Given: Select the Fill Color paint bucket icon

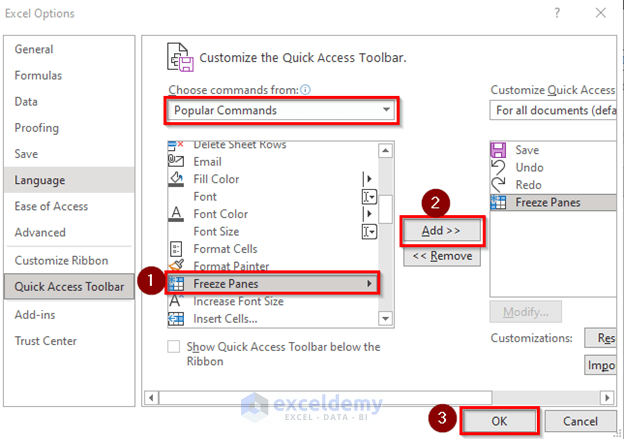Looking at the screenshot, I should pyautogui.click(x=176, y=179).
